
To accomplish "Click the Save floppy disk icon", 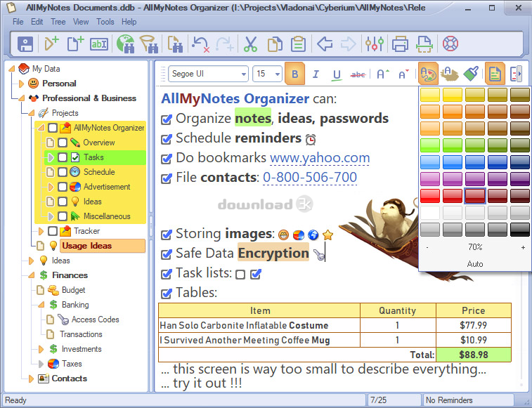I will pos(25,44).
